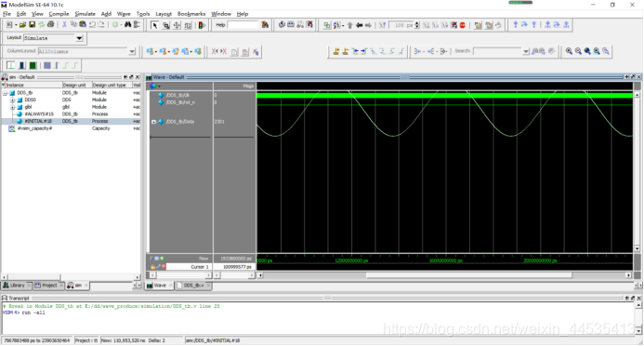
Task: Open the ColumnLayout AllColumns dropdown
Action: 132,51
